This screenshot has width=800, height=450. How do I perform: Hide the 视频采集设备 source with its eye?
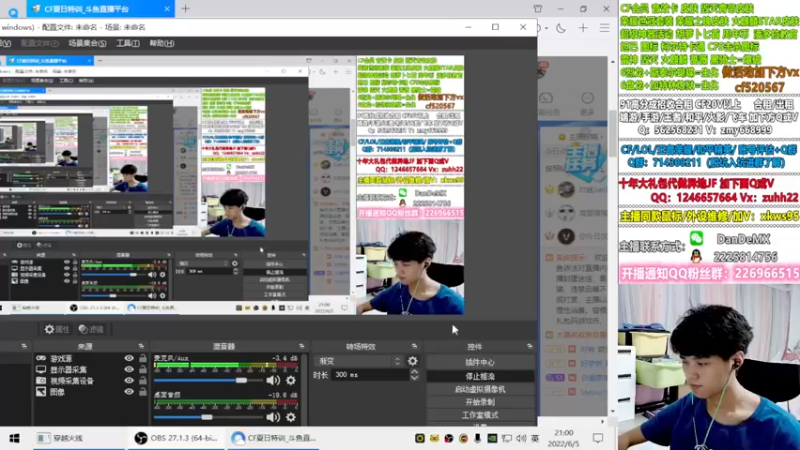coord(129,381)
